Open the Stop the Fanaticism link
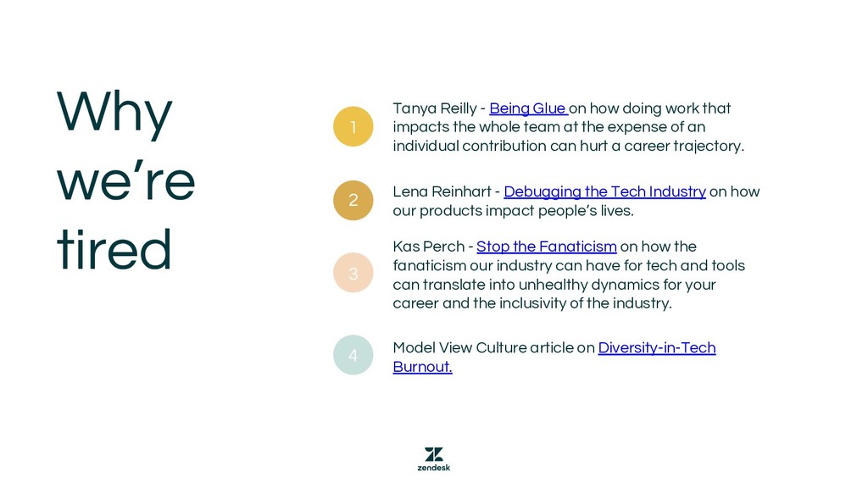This screenshot has height=488, width=868. [547, 247]
